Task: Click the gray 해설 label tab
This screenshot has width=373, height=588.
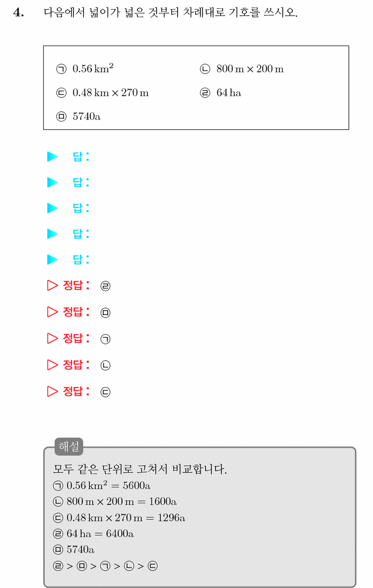Action: [x=69, y=447]
